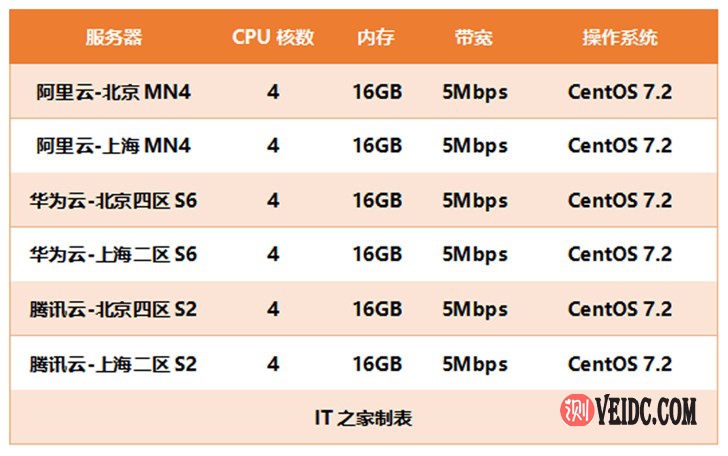Click CentOS 7.2 in 华为云-上海二区 S6 row

pyautogui.click(x=620, y=254)
